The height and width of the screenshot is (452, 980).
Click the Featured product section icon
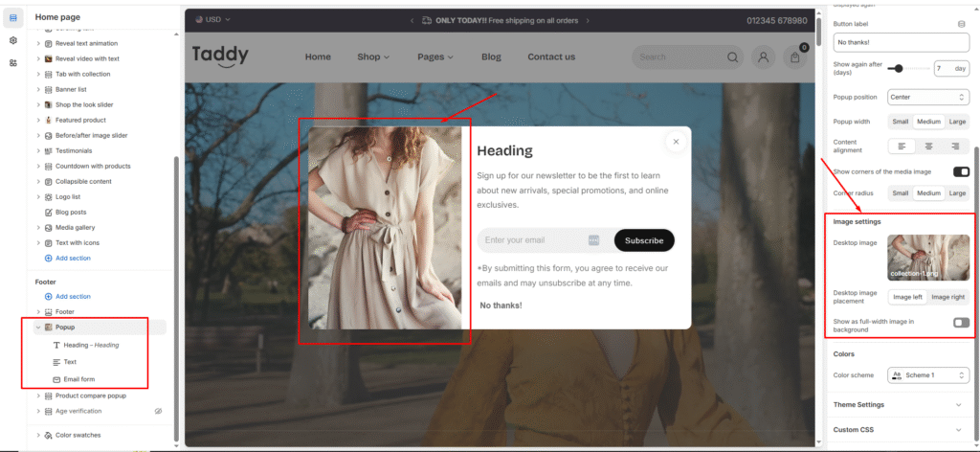tap(48, 120)
